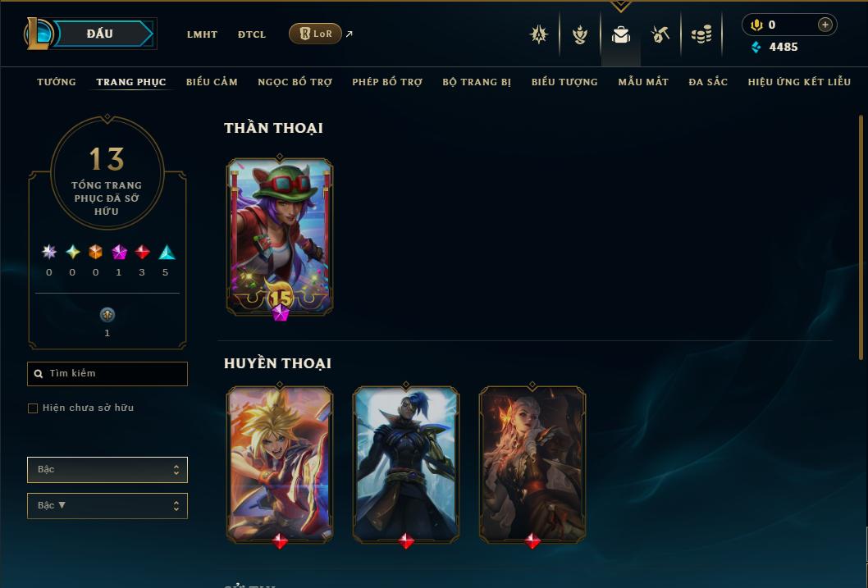Click the teal Epic triangle gem icon

point(167,253)
